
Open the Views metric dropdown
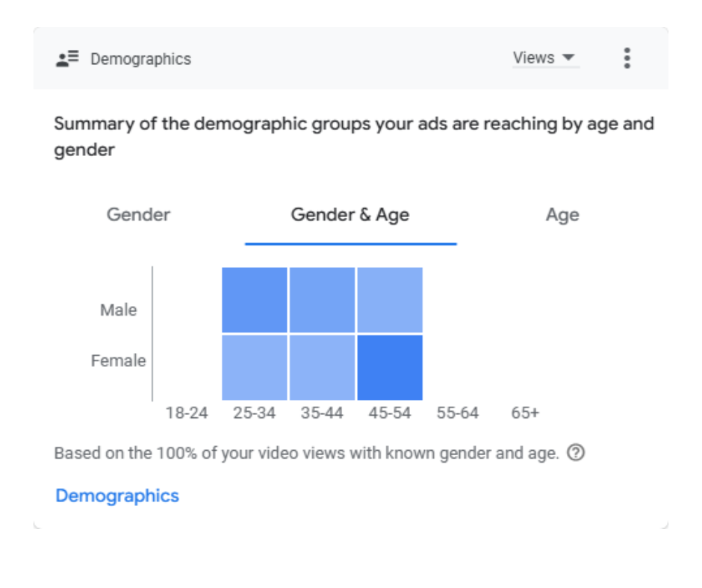tap(544, 58)
